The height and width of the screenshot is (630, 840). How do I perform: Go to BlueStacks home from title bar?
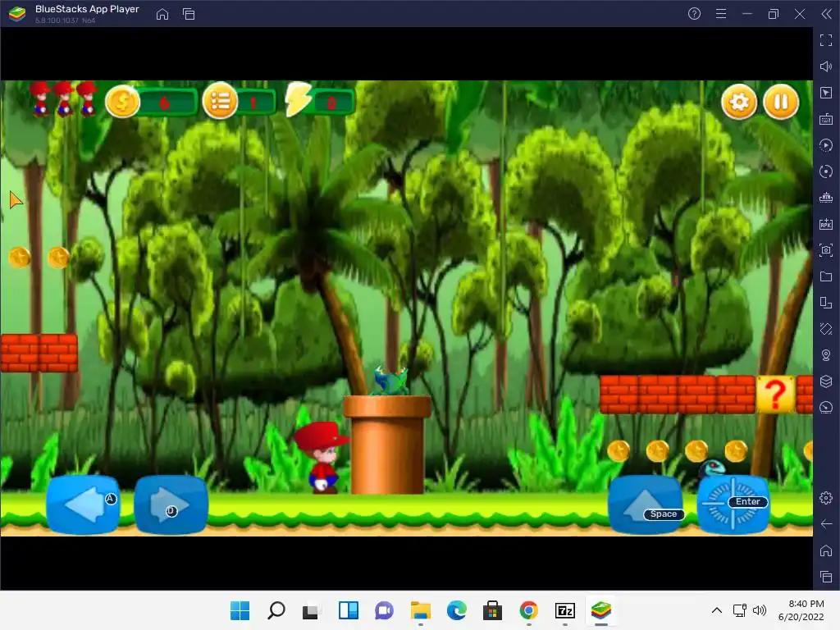pyautogui.click(x=162, y=14)
